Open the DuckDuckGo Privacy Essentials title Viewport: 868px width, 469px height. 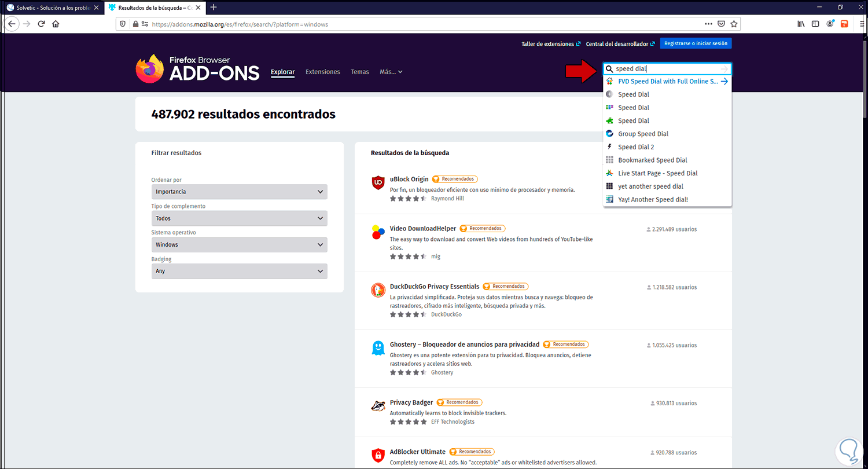coord(435,286)
